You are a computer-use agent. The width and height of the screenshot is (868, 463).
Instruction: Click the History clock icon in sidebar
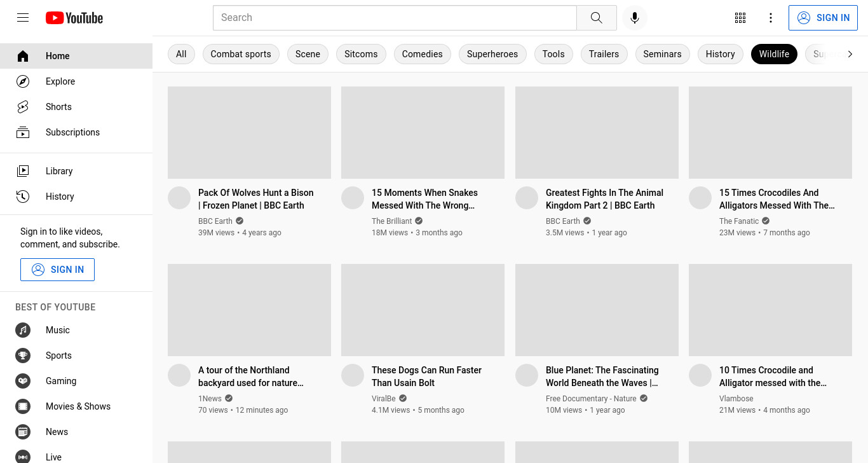pyautogui.click(x=23, y=197)
